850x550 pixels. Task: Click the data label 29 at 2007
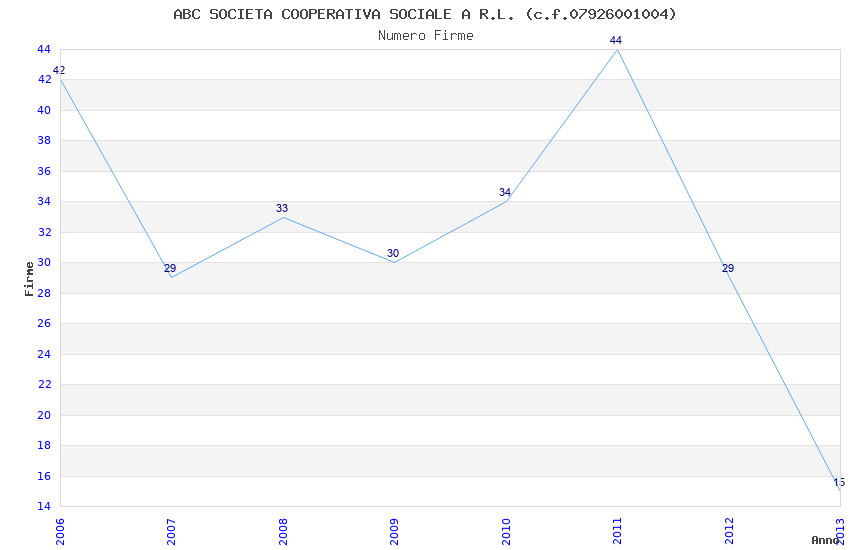(170, 268)
